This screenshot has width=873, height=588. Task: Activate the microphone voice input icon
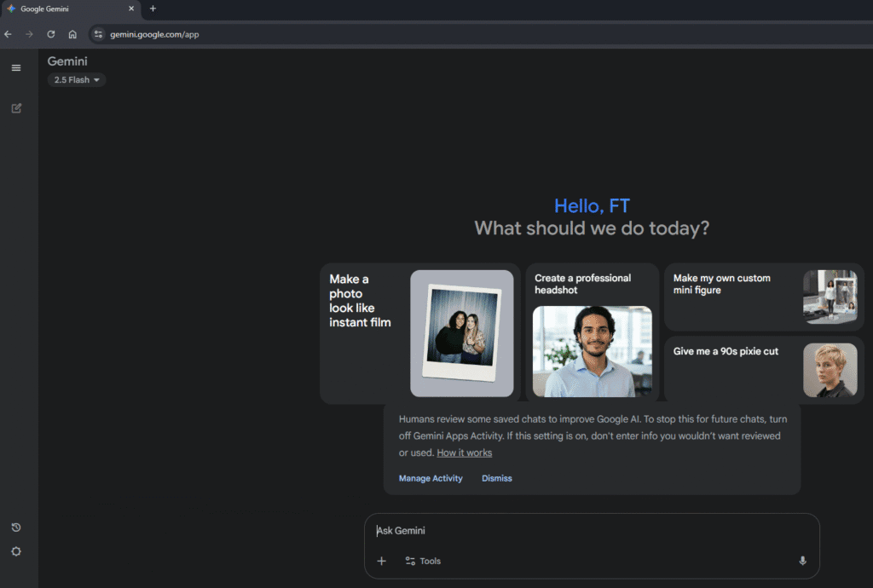(x=802, y=561)
